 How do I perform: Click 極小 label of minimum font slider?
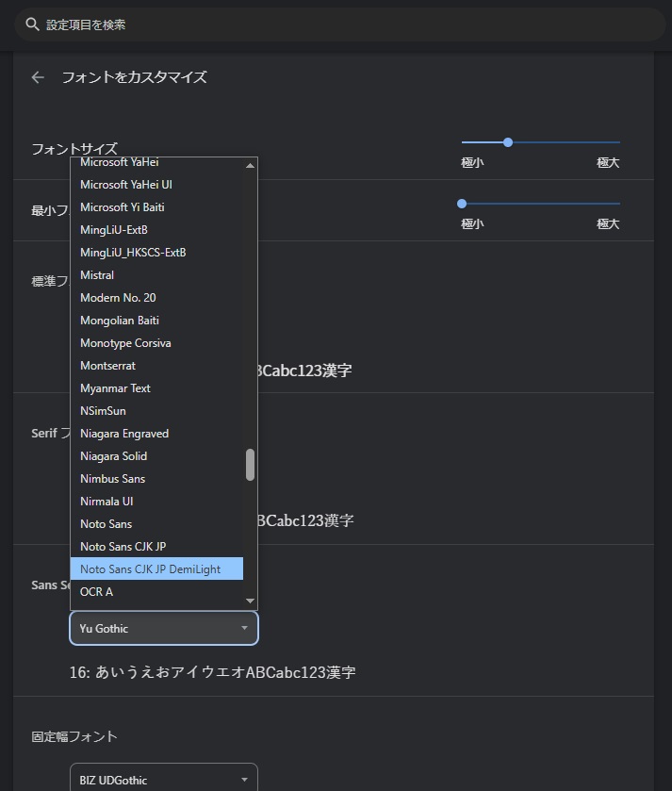[x=472, y=223]
